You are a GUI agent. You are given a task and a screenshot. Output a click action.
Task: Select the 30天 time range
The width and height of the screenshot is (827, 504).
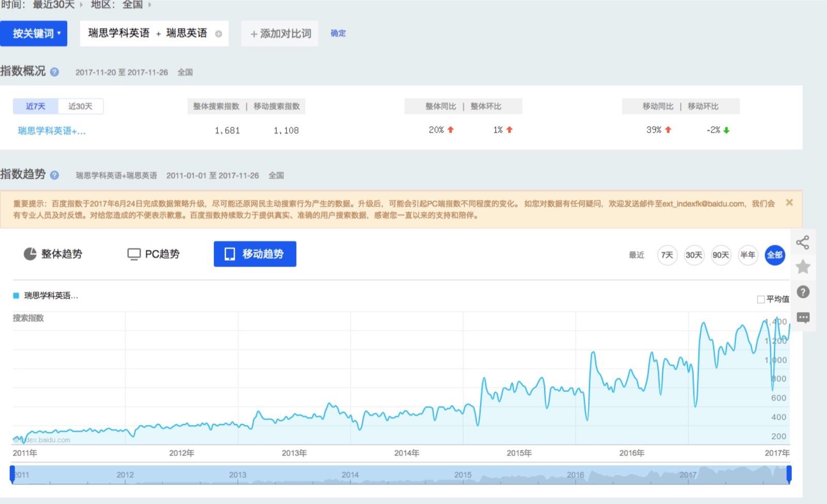(x=694, y=255)
